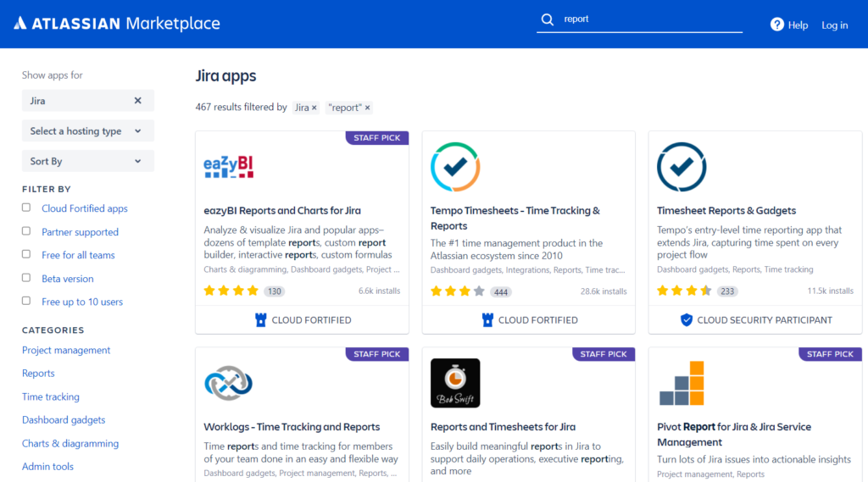Select Dashboard gadgets category

click(x=64, y=420)
